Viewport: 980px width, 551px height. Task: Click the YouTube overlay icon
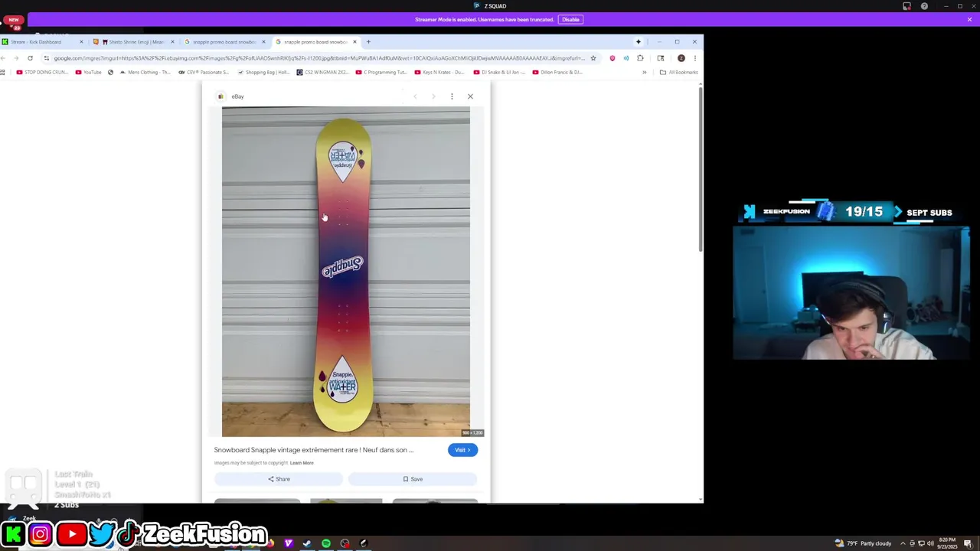tap(72, 533)
